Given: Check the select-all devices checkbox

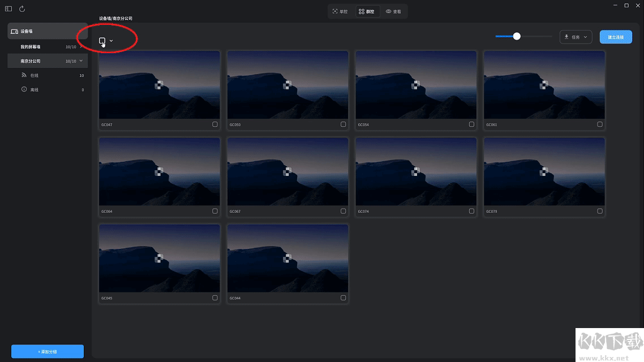Looking at the screenshot, I should point(102,41).
